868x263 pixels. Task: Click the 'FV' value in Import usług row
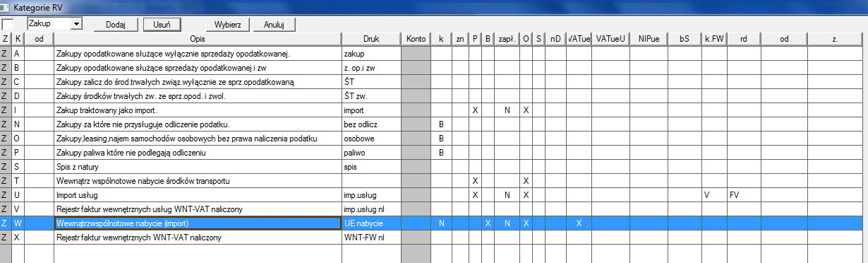point(744,194)
